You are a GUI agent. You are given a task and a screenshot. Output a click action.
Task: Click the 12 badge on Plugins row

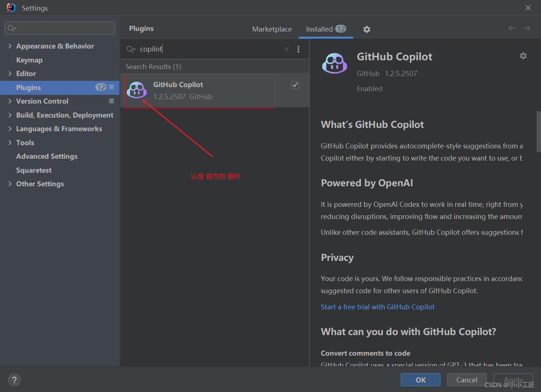click(x=101, y=87)
